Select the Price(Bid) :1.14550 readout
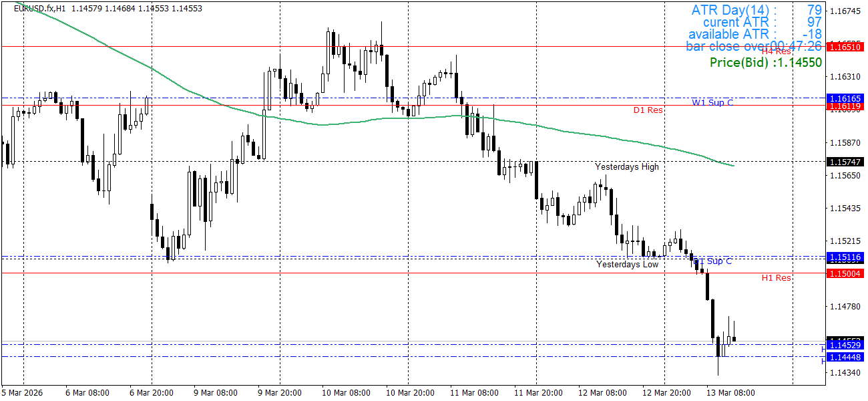 765,62
